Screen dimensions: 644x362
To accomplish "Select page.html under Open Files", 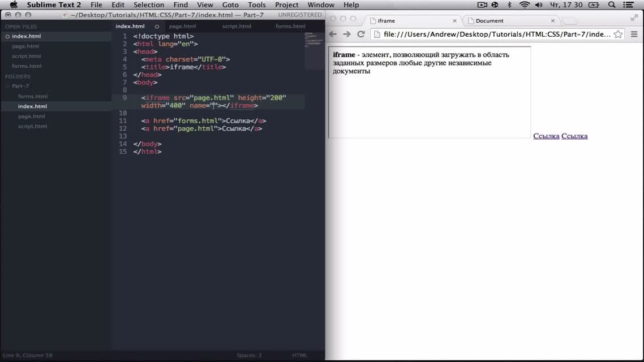I will point(25,46).
